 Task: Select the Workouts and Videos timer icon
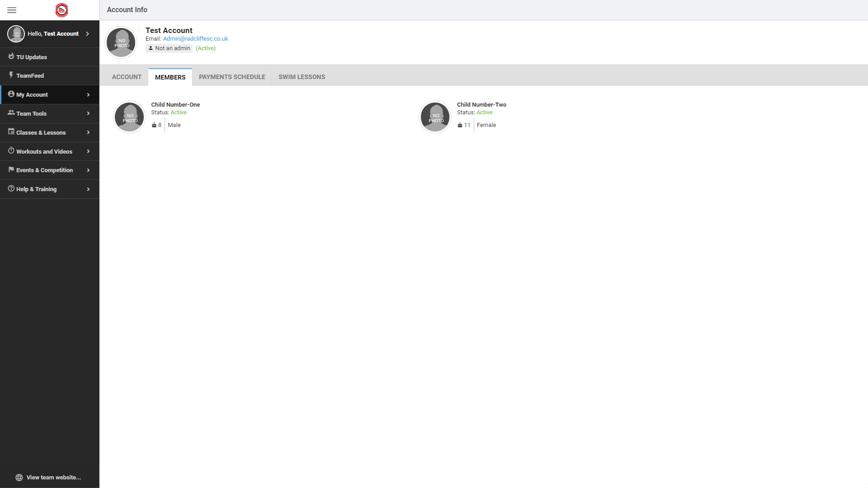click(x=10, y=151)
